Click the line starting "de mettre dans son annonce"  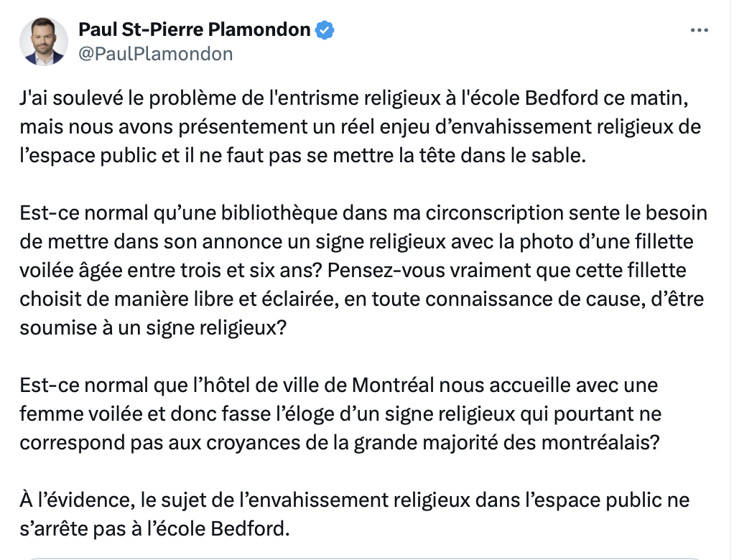[x=356, y=242]
